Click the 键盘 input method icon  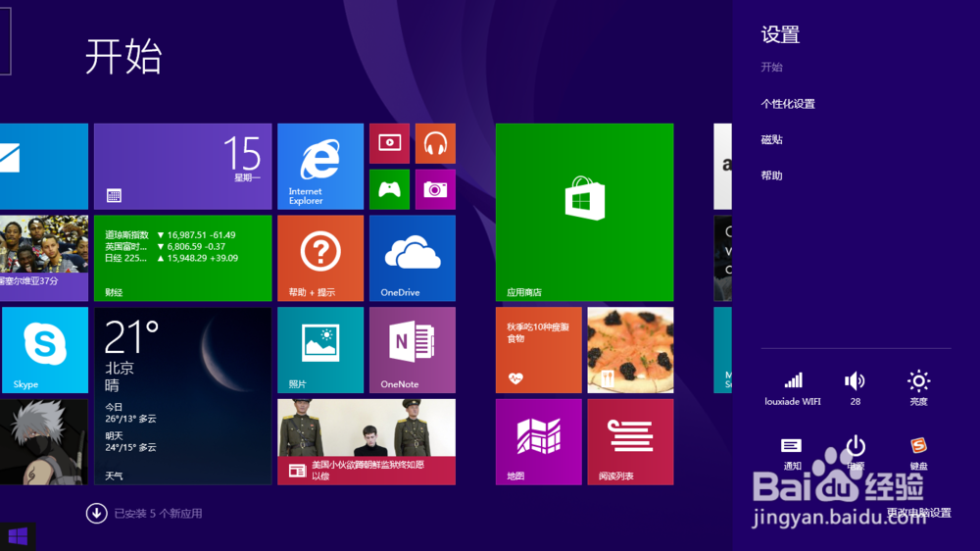pyautogui.click(x=918, y=453)
